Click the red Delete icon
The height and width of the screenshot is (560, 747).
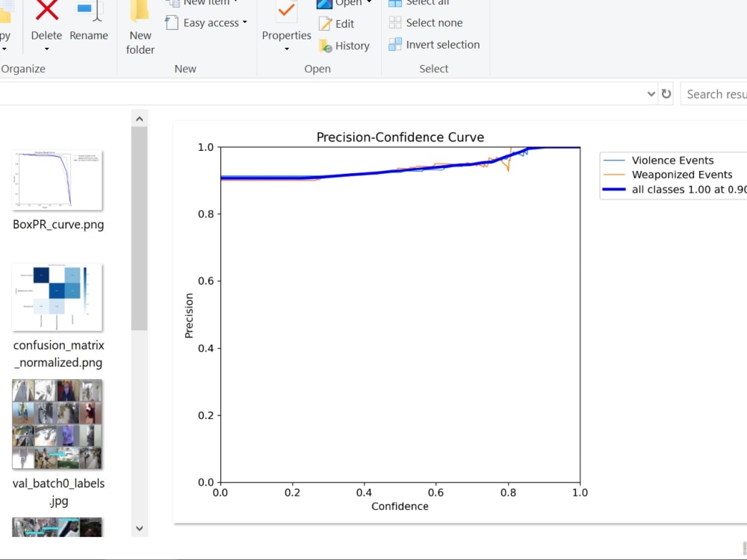click(46, 10)
